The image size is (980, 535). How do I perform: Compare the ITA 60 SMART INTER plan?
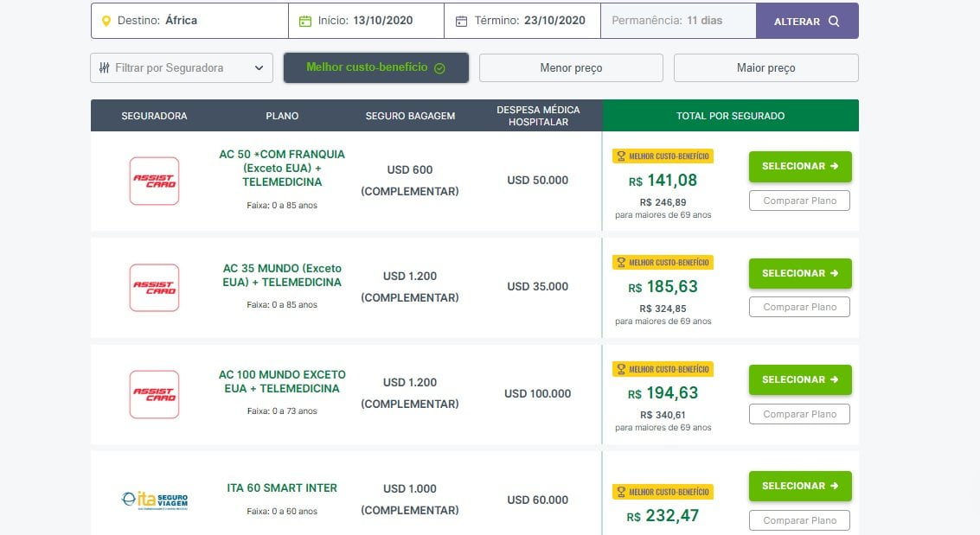coord(799,520)
